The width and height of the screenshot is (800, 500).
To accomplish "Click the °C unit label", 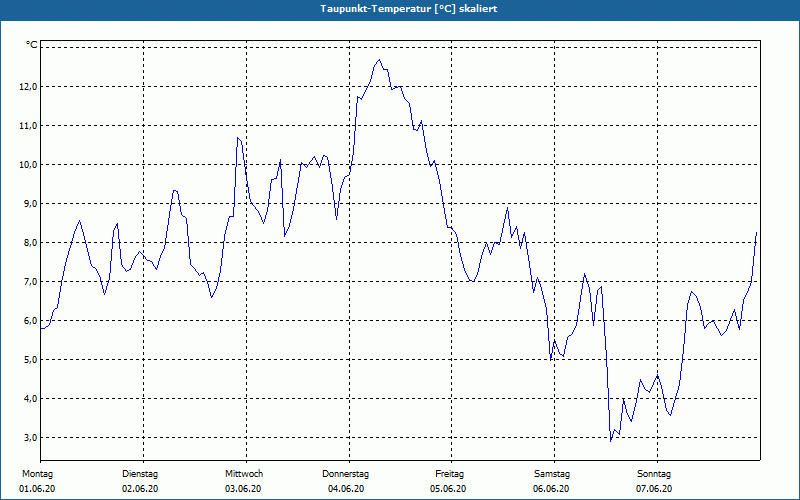I will 32,45.
